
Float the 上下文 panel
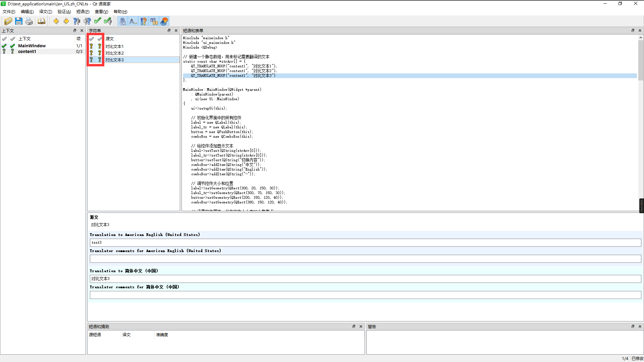(75, 31)
